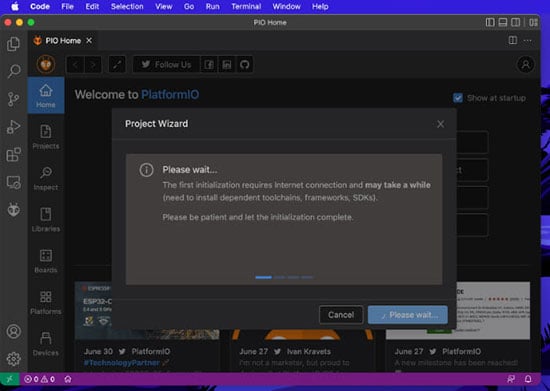
Task: Open Ivan Kravets news card image
Action: click(x=302, y=335)
